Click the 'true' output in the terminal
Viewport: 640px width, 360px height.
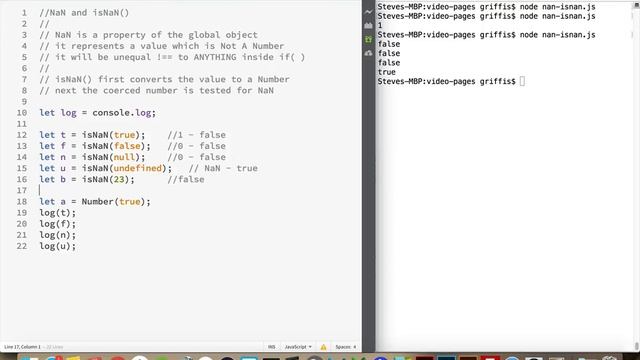point(387,72)
